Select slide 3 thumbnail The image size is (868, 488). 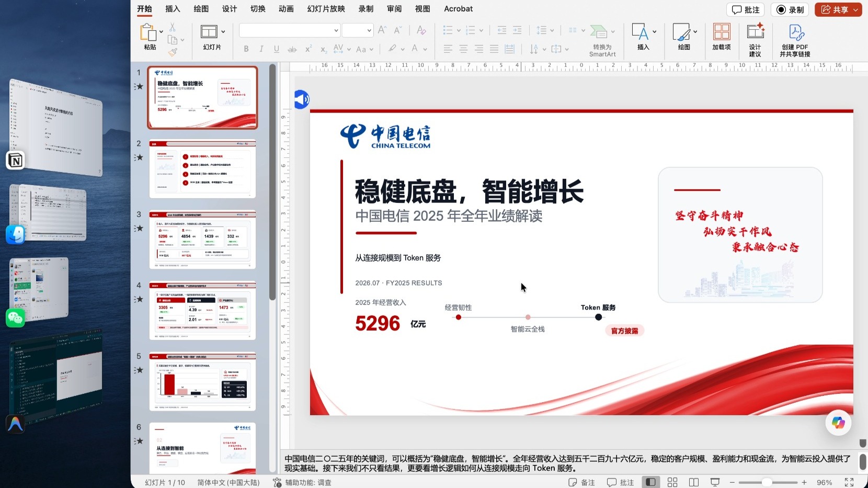[202, 240]
